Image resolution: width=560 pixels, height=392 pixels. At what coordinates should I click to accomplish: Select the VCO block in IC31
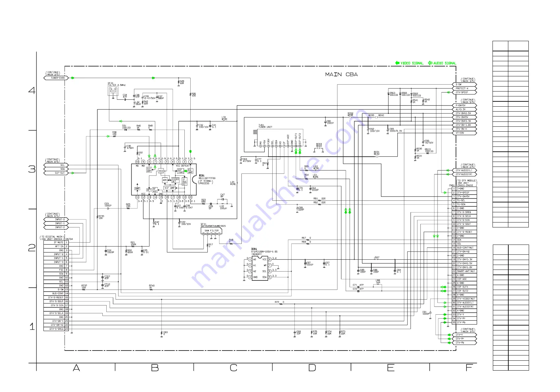tap(161, 171)
